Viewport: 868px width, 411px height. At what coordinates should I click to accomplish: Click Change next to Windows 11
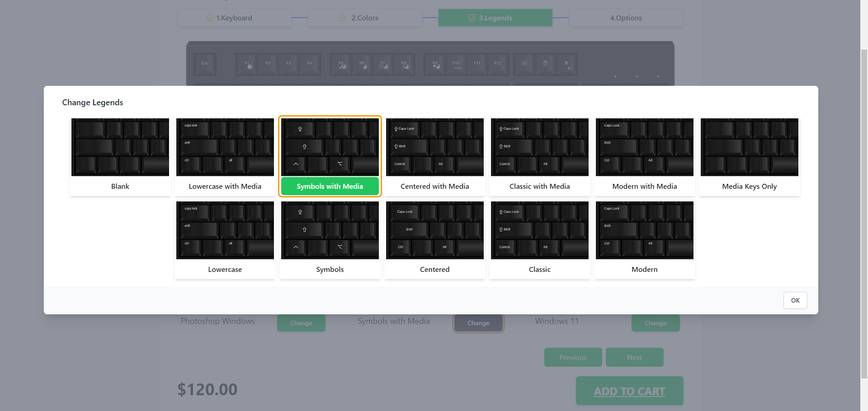[x=656, y=323]
